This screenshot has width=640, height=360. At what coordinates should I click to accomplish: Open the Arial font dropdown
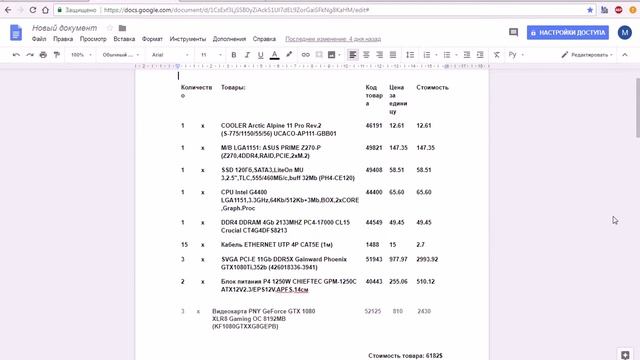point(170,55)
